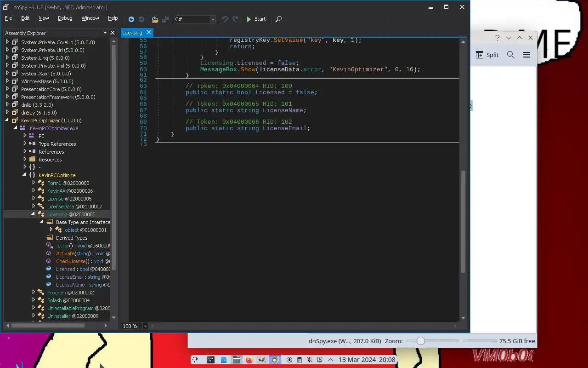
Task: Expand dnSpy (6.1.8.0) assembly node
Action: [7, 113]
